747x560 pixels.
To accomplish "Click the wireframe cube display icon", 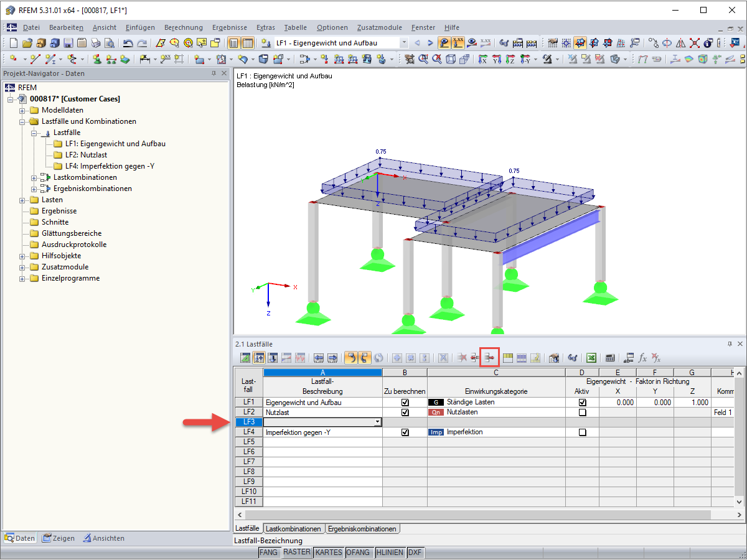I will 450,59.
